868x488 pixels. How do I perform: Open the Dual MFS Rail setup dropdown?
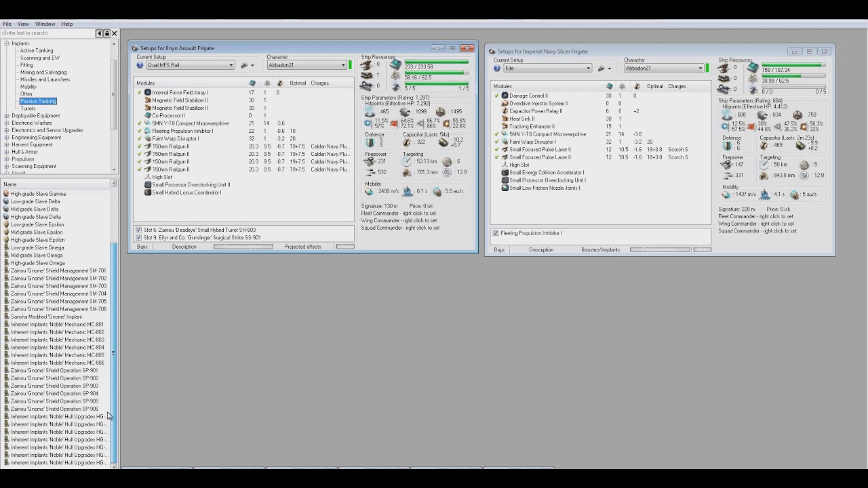click(190, 65)
